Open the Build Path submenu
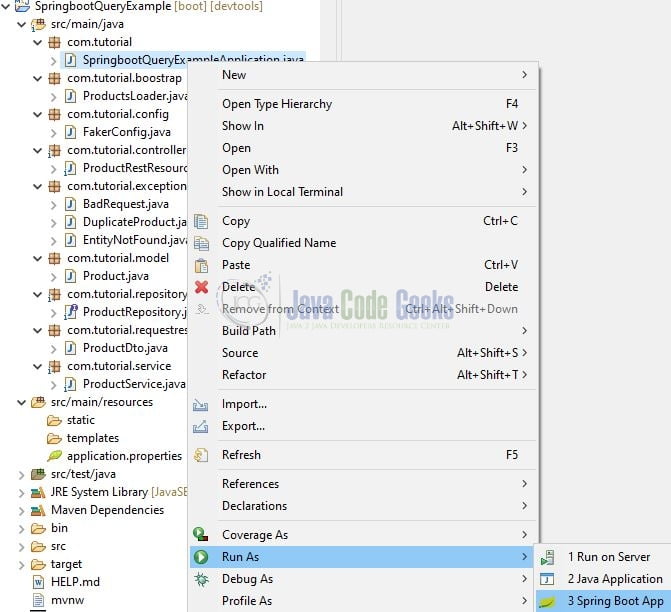671x612 pixels. coord(364,331)
